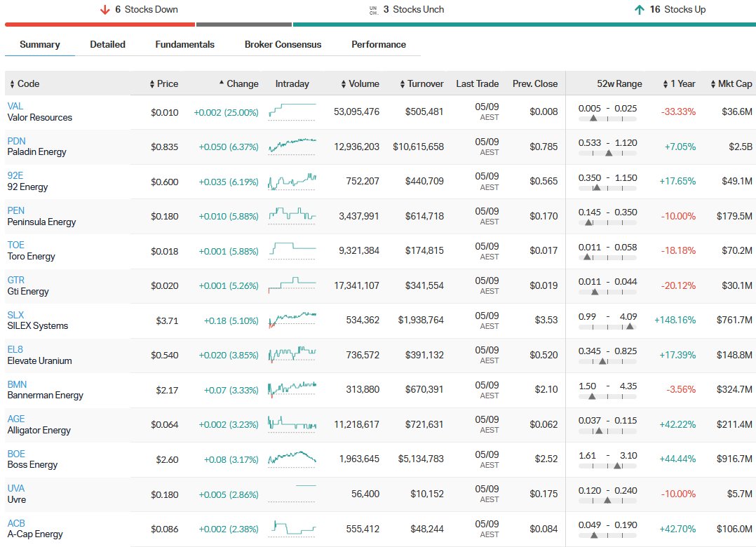Click SILEX Systems 52w range marker

tap(629, 327)
